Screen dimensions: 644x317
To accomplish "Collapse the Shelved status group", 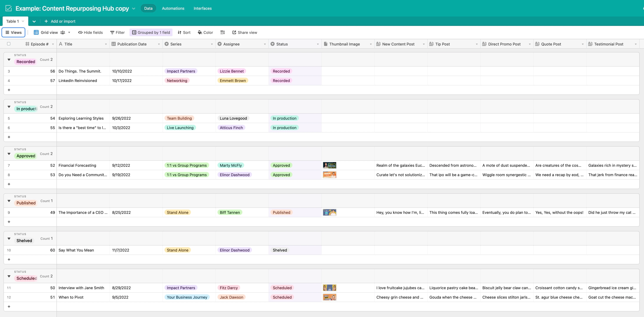I will (9, 239).
